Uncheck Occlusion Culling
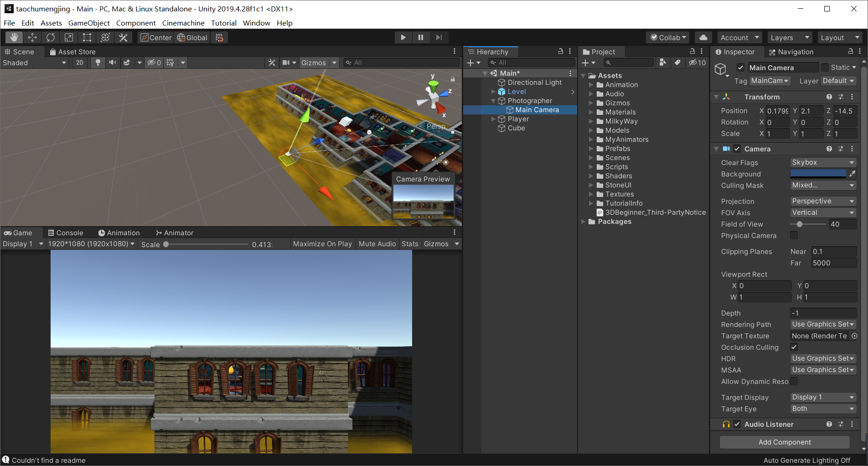The image size is (868, 466). 794,347
